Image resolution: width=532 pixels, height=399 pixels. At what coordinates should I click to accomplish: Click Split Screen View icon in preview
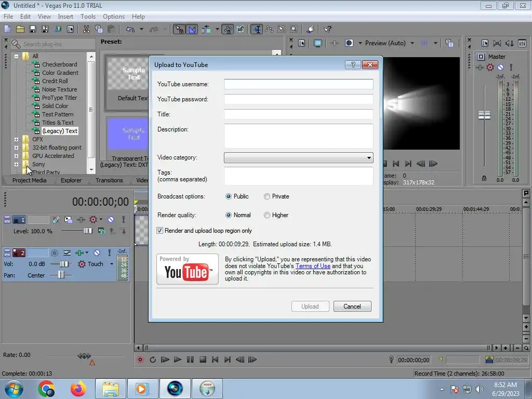click(x=349, y=43)
